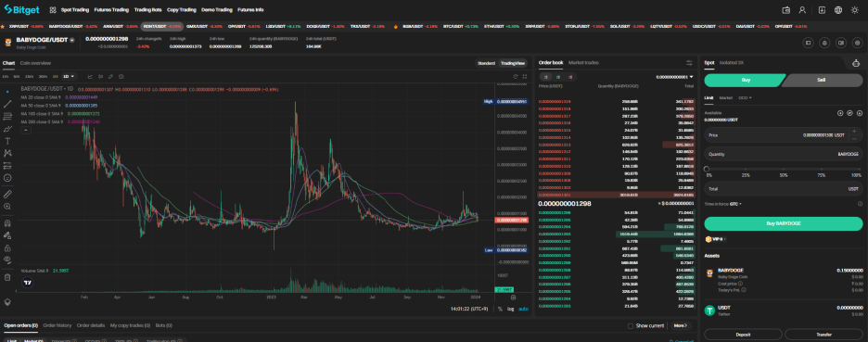Toggle auto scale on chart
The height and width of the screenshot is (342, 868).
tap(523, 309)
